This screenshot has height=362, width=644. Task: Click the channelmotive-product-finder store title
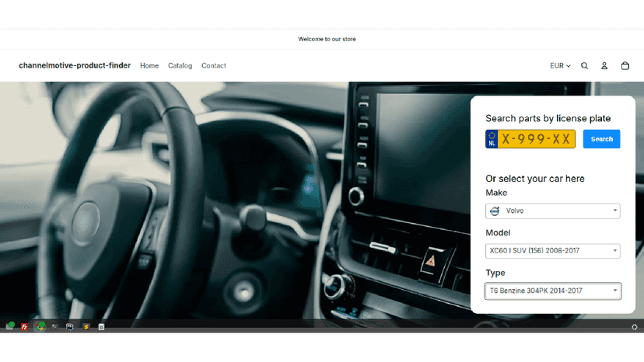[x=75, y=65]
